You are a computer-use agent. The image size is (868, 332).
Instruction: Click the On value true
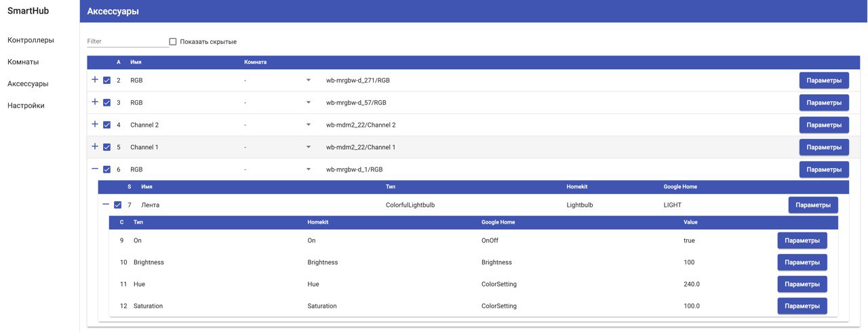[689, 241]
